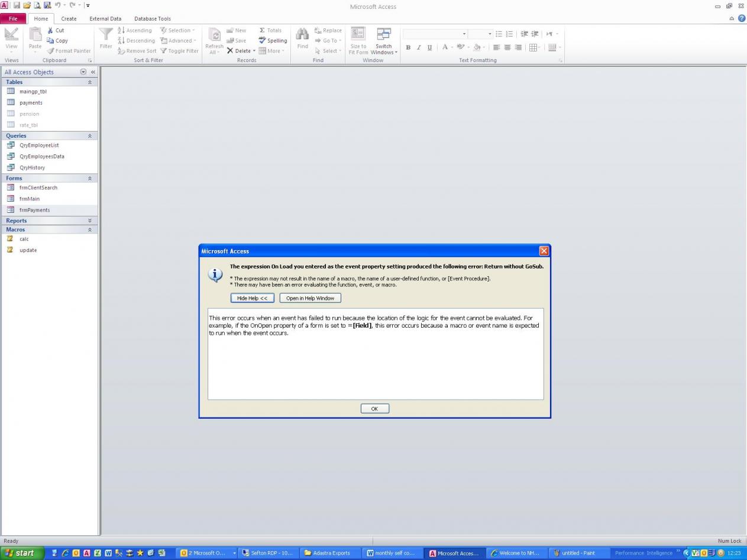Close the Microsoft Access error dialog
This screenshot has width=747, height=560.
pyautogui.click(x=544, y=251)
